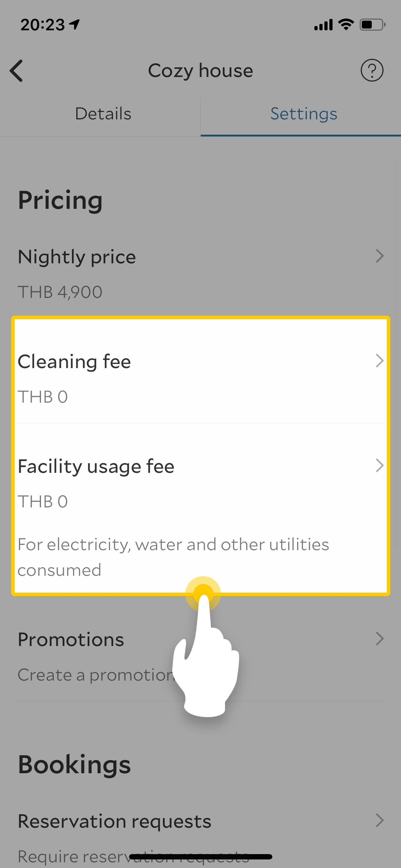This screenshot has width=401, height=868.
Task: Tap the Reservation requests row label
Action: [x=114, y=821]
